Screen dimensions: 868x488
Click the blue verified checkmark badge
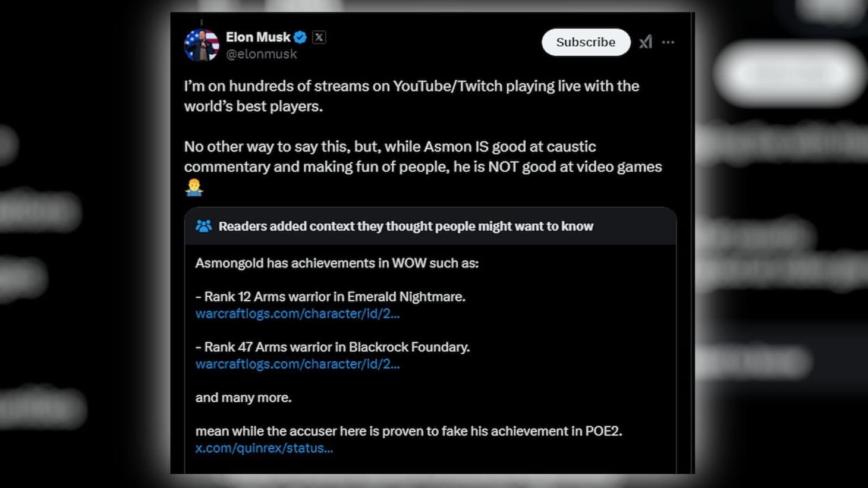click(x=301, y=37)
